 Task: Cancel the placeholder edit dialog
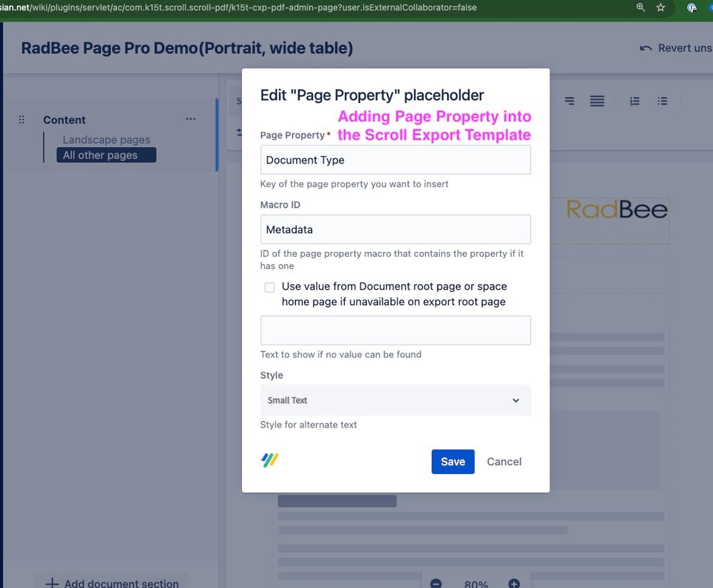click(x=504, y=462)
